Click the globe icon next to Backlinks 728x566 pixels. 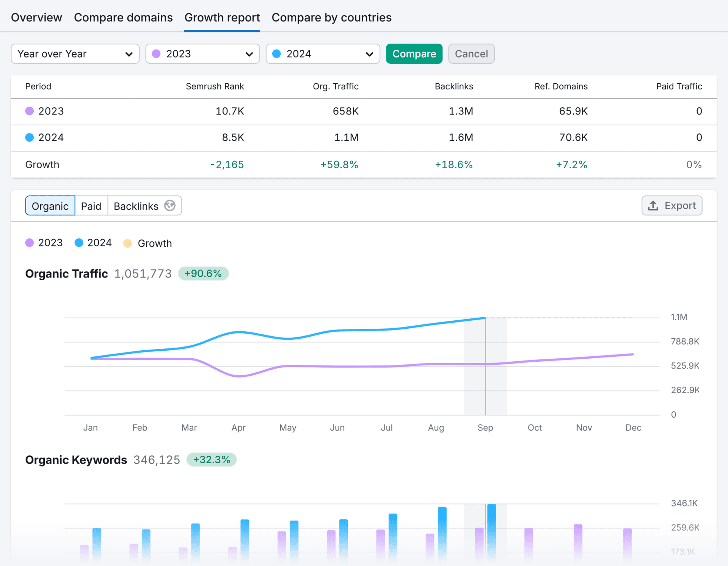(169, 205)
